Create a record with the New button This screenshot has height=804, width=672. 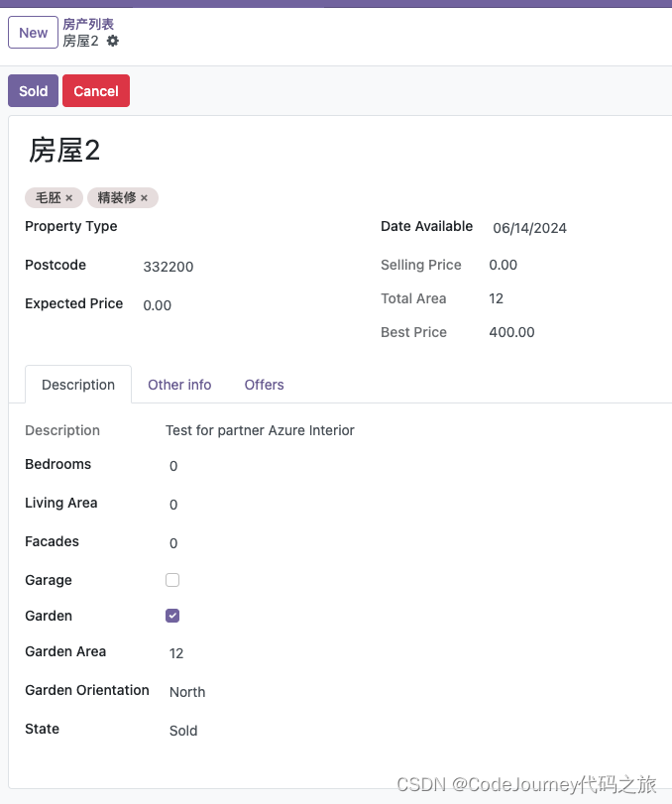point(33,33)
